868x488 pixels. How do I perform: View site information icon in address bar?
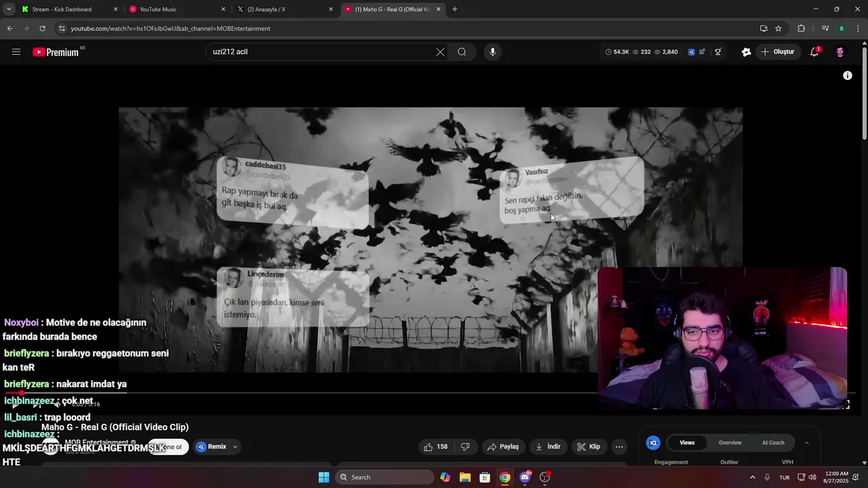click(62, 28)
